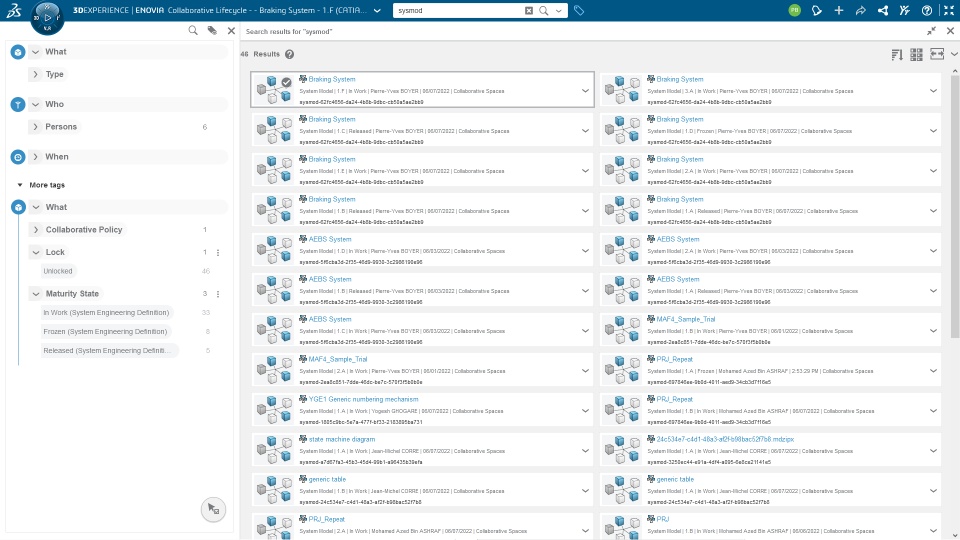
Task: Open Lock tag options menu
Action: coord(218,252)
